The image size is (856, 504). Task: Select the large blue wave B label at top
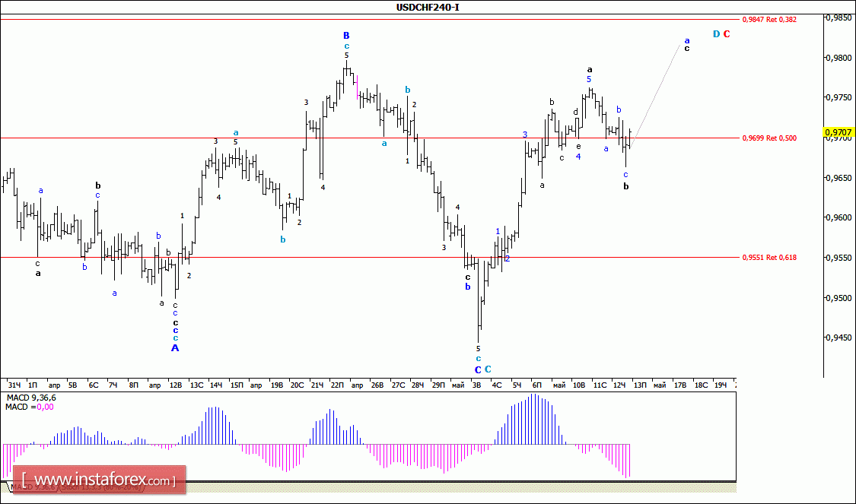(346, 36)
